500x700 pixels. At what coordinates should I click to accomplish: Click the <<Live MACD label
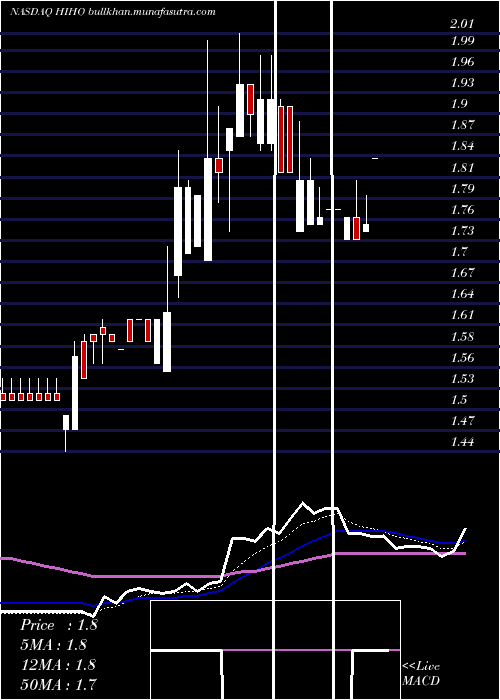(x=421, y=673)
